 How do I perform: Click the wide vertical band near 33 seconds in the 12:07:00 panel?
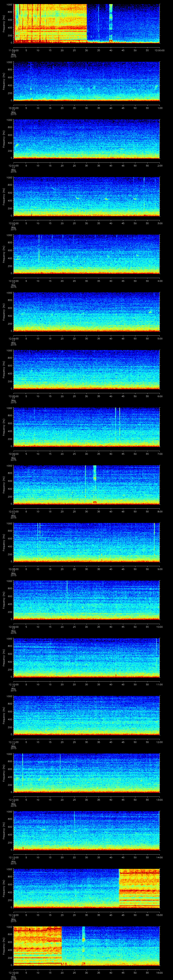(x=95, y=474)
